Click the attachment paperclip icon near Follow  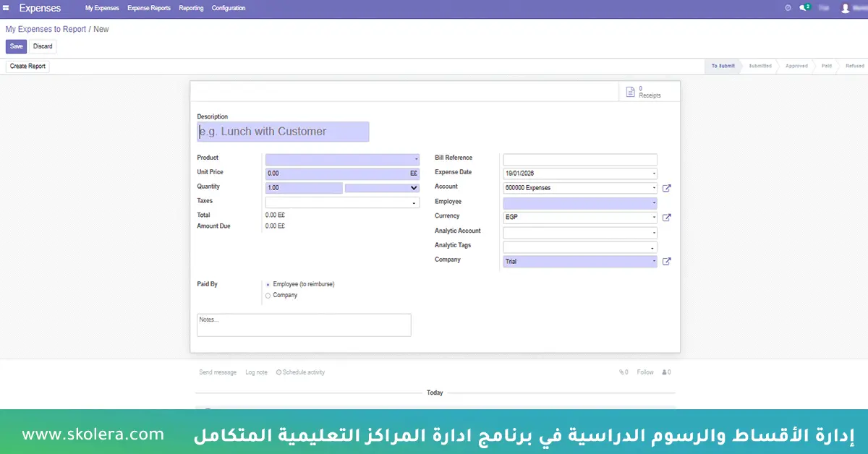pos(620,372)
